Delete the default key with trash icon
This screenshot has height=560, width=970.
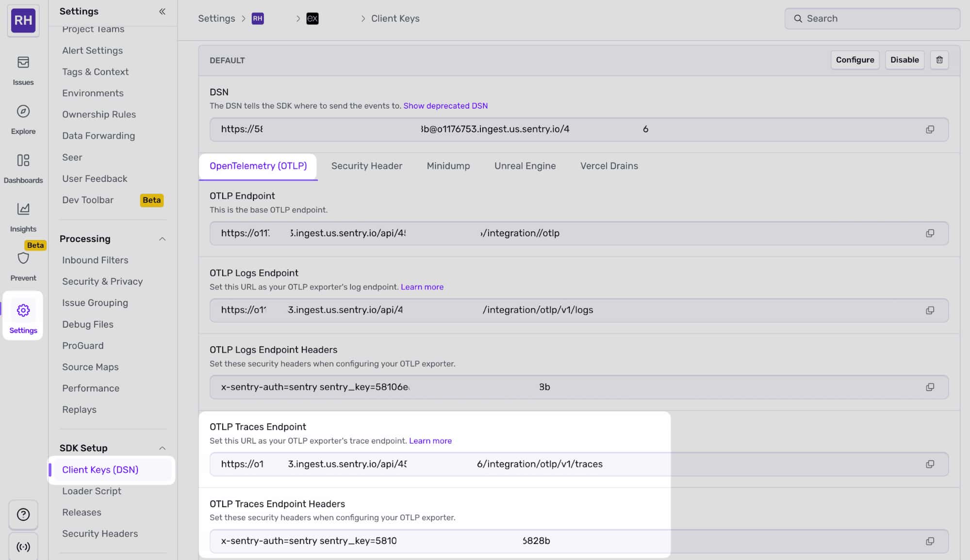pyautogui.click(x=939, y=60)
